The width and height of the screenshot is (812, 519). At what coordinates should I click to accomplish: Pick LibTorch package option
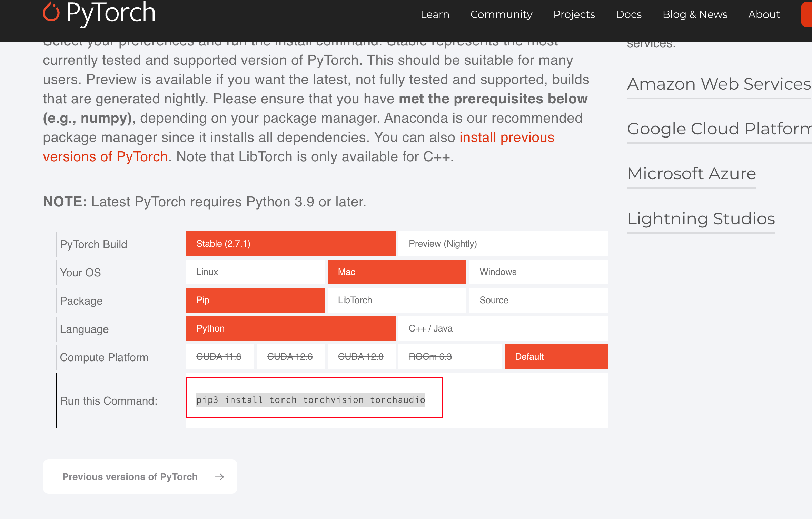coord(396,300)
